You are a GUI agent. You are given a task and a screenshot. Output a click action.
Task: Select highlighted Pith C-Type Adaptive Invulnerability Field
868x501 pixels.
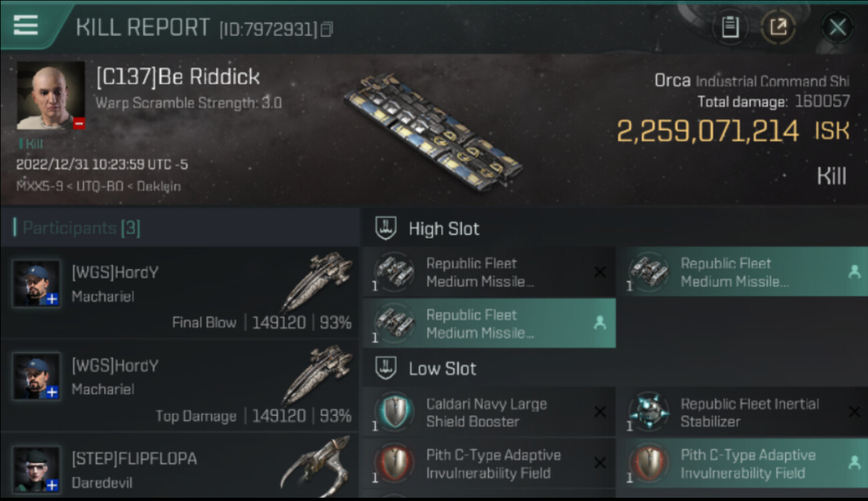pyautogui.click(x=741, y=464)
